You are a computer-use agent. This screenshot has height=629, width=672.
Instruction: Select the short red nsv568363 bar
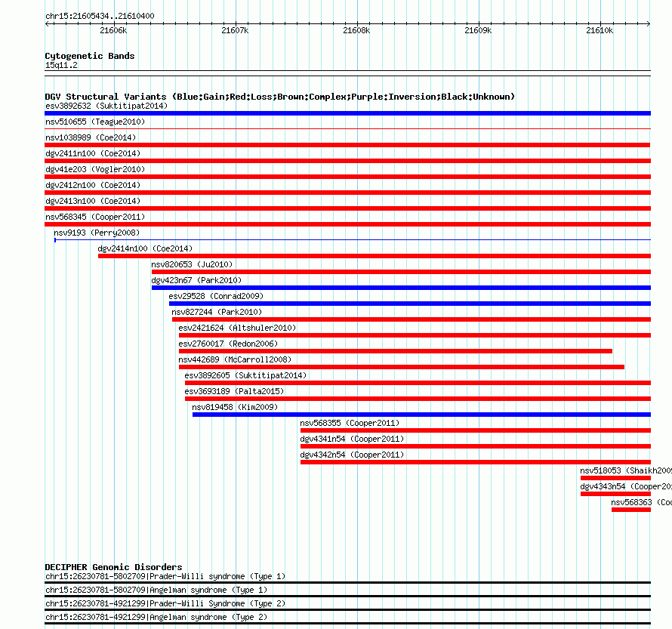631,510
